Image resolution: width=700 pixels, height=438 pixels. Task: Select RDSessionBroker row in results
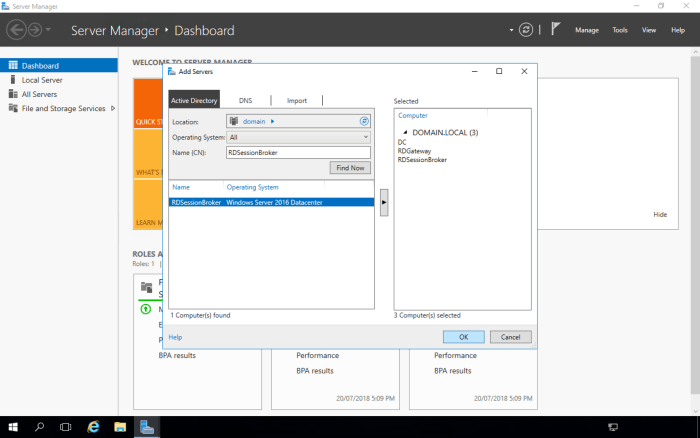[x=271, y=202]
